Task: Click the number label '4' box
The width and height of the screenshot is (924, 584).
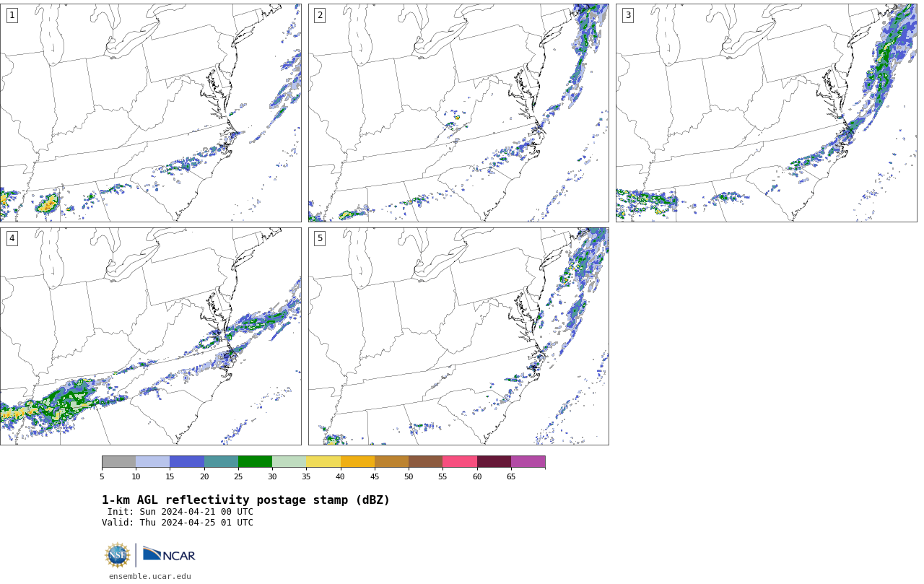Action: [x=12, y=238]
